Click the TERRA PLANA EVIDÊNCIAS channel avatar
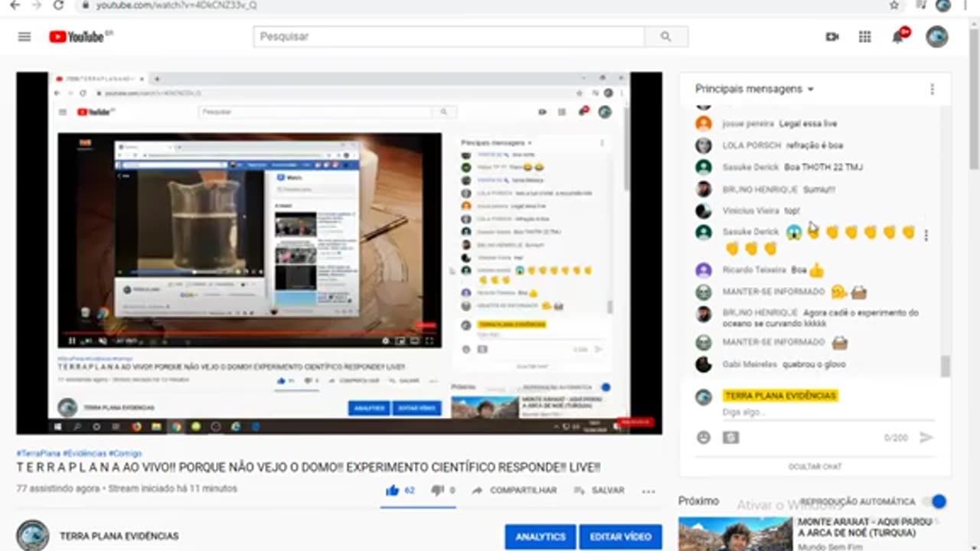Image resolution: width=980 pixels, height=551 pixels. point(33,536)
